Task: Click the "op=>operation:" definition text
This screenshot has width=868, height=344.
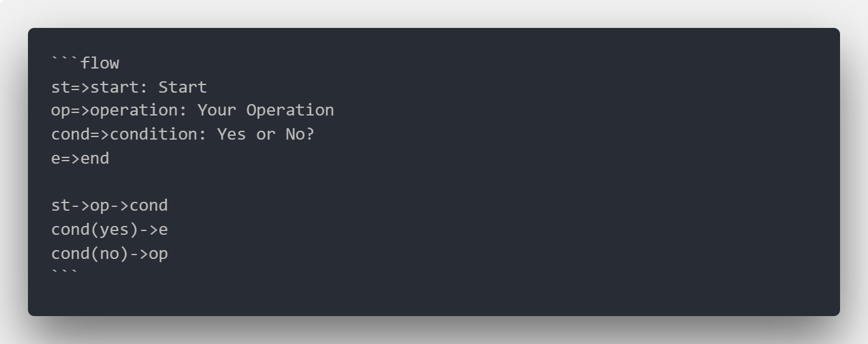Action: (x=119, y=110)
